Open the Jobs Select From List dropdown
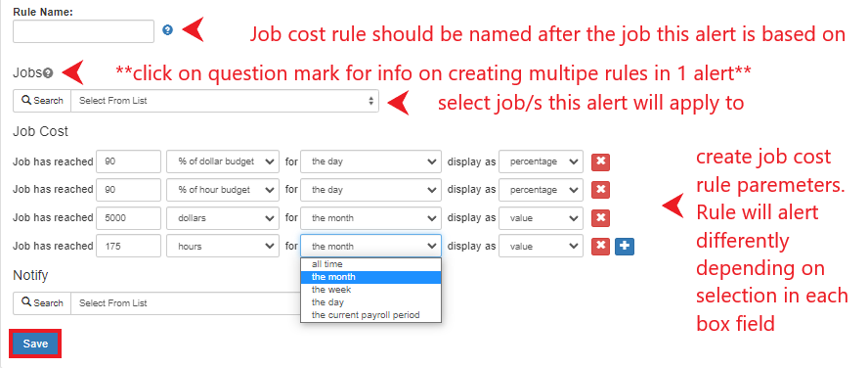This screenshot has height=368, width=868. [x=225, y=101]
